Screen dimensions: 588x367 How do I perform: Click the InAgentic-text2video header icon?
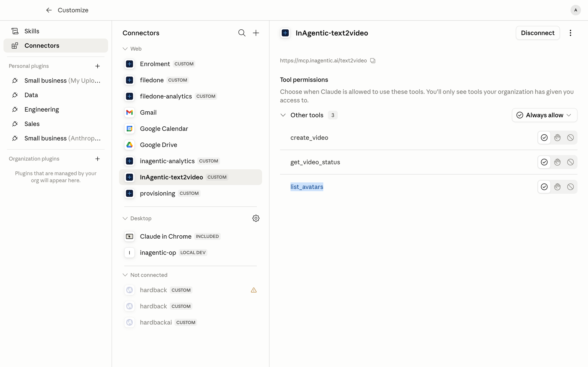point(285,33)
